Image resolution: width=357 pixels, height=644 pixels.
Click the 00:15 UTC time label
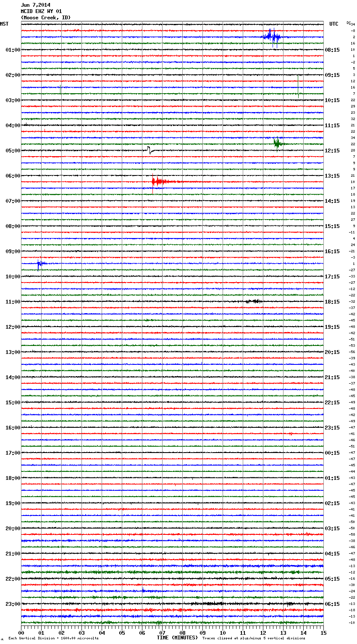tap(332, 453)
